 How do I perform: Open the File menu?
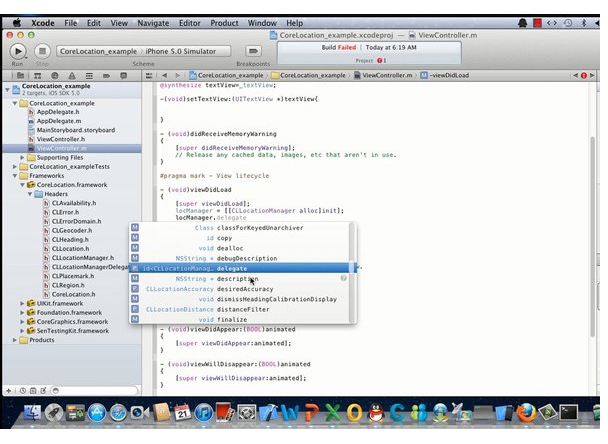point(71,23)
